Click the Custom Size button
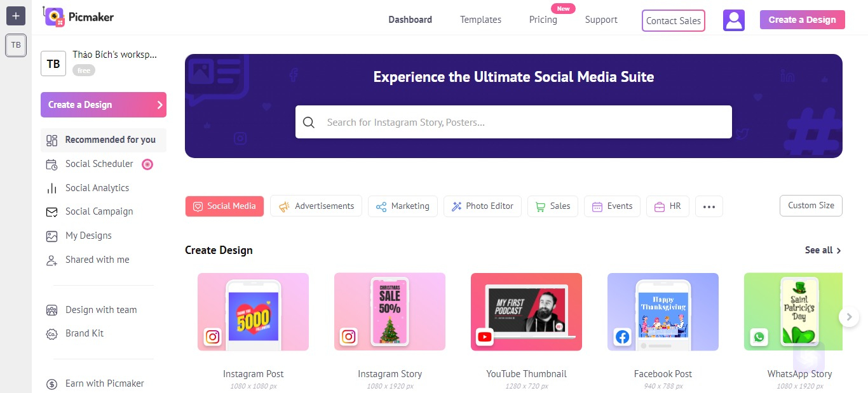 811,206
